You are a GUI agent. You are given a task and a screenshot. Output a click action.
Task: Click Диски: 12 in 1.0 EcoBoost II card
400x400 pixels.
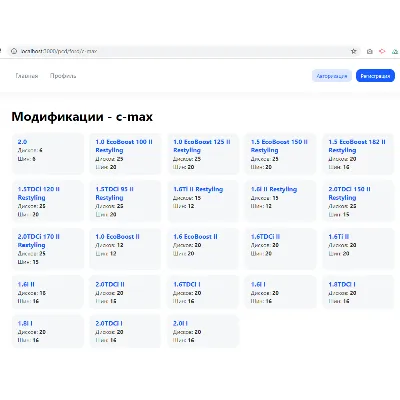coord(109,245)
